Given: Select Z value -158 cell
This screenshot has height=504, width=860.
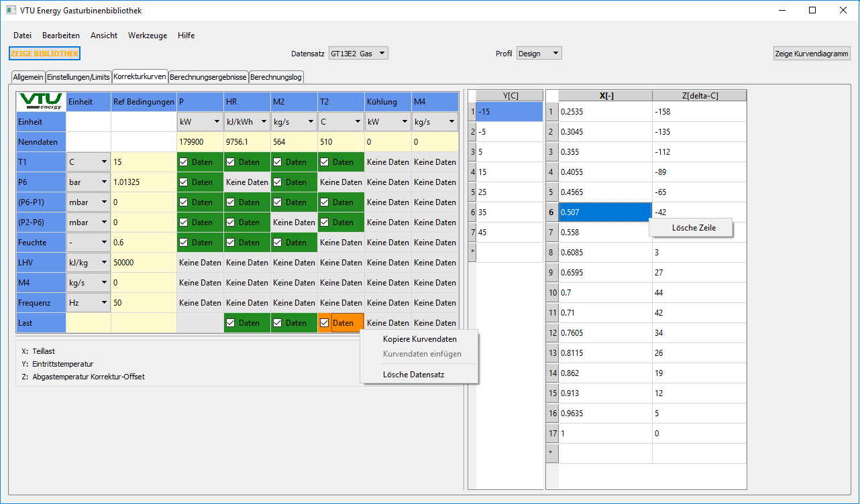Looking at the screenshot, I should pyautogui.click(x=700, y=112).
